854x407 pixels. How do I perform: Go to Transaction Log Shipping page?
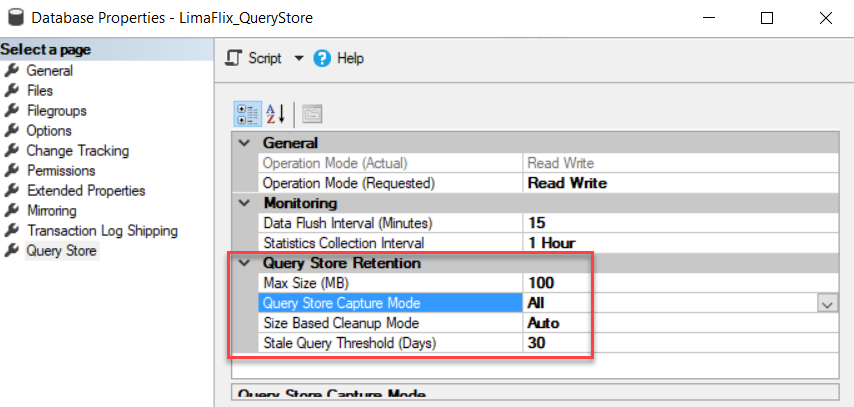(x=102, y=231)
